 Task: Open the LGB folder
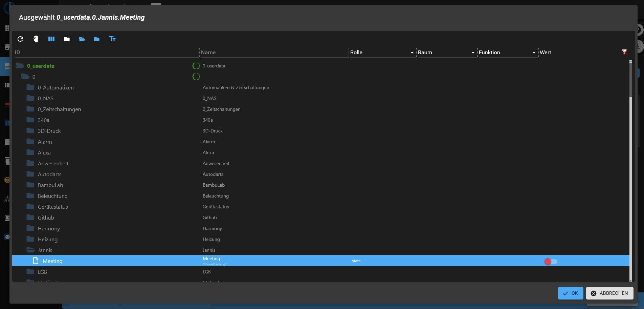pyautogui.click(x=30, y=272)
